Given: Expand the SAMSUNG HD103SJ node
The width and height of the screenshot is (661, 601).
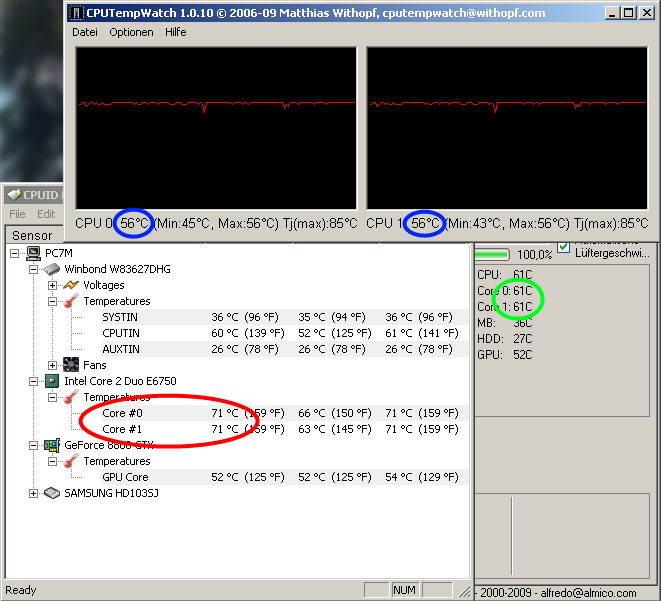Looking at the screenshot, I should point(33,494).
